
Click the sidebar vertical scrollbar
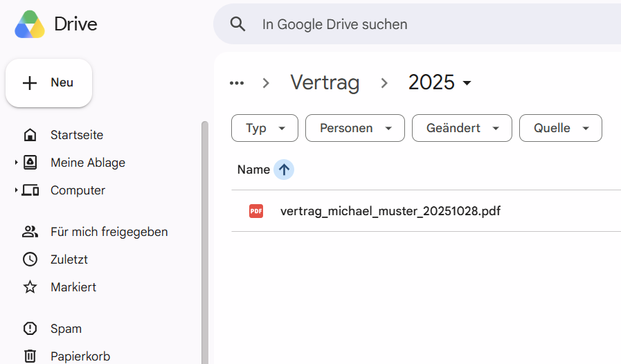(205, 242)
